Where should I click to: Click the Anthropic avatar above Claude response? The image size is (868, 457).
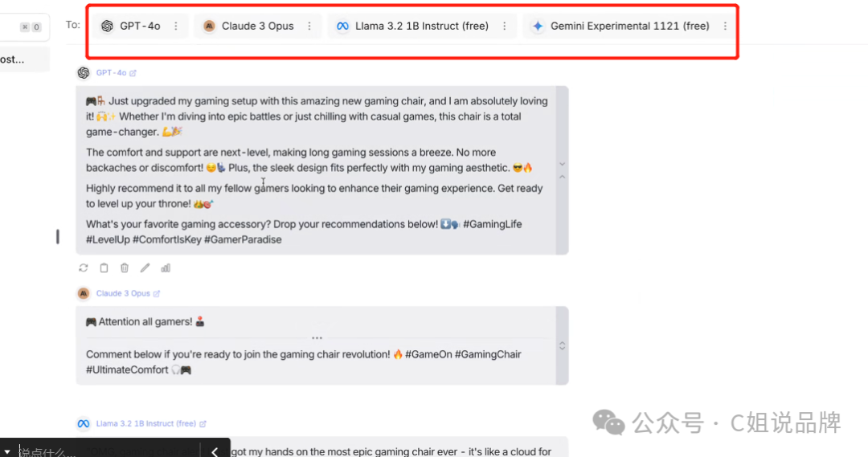tap(84, 293)
